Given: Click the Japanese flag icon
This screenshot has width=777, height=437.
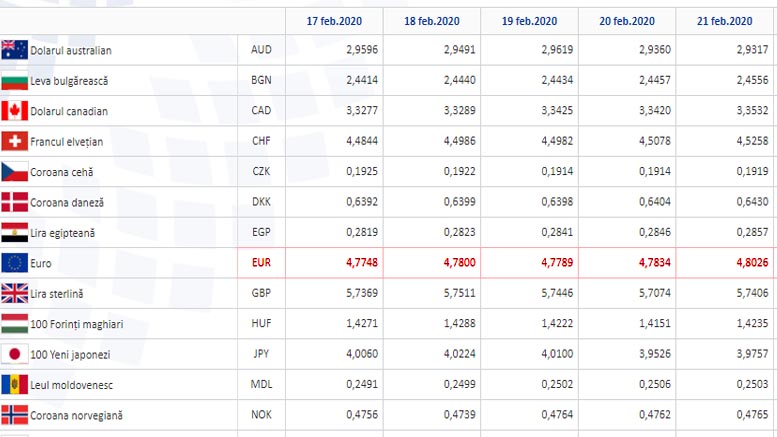Looking at the screenshot, I should coord(14,353).
